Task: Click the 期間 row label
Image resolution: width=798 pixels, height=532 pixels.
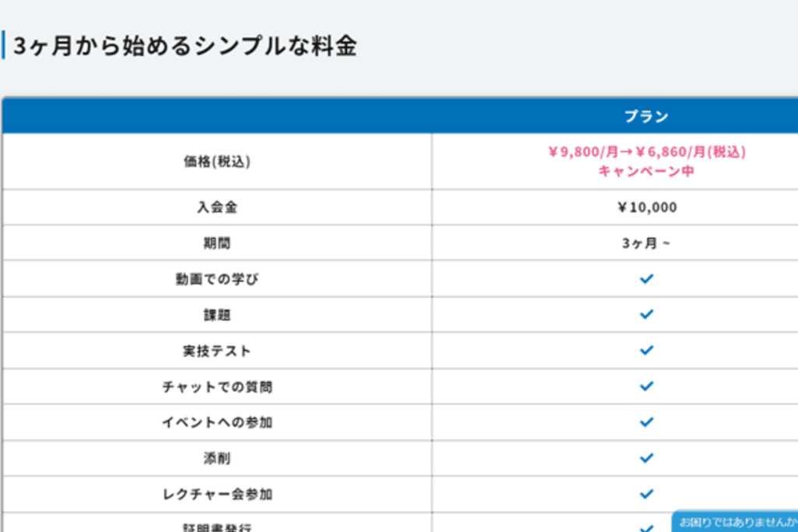Action: coord(217,243)
